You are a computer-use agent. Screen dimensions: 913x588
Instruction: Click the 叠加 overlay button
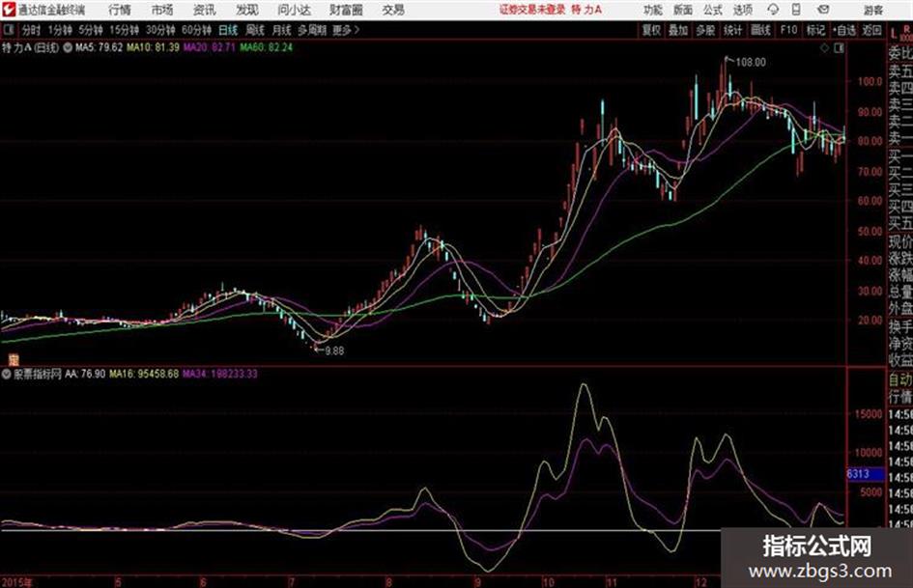tap(678, 30)
